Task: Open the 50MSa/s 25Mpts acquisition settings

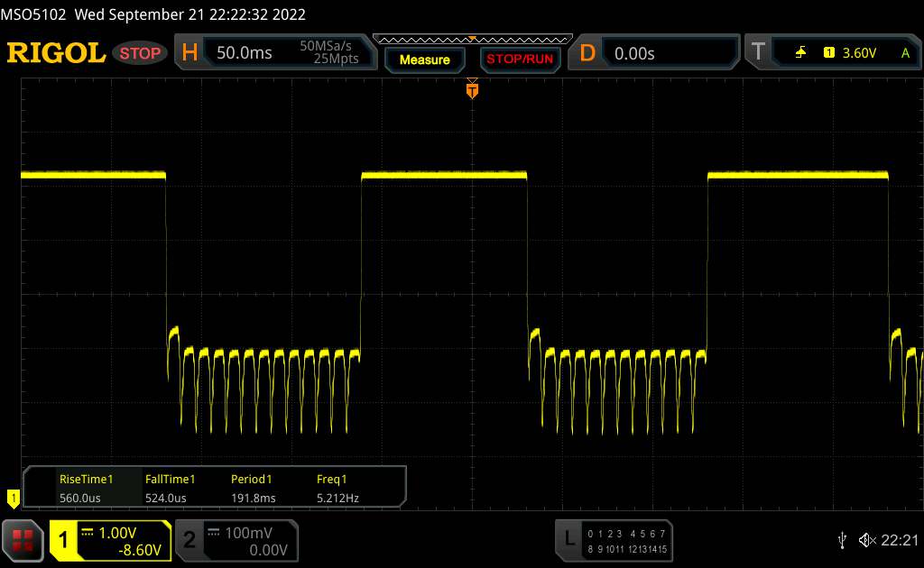Action: 329,53
